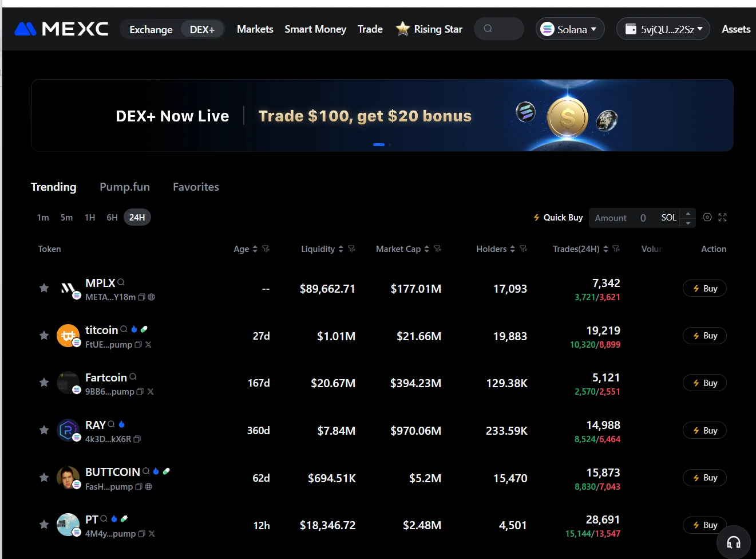Filter tokens by Holders
Screen dimensions: 756x559
tap(523, 249)
